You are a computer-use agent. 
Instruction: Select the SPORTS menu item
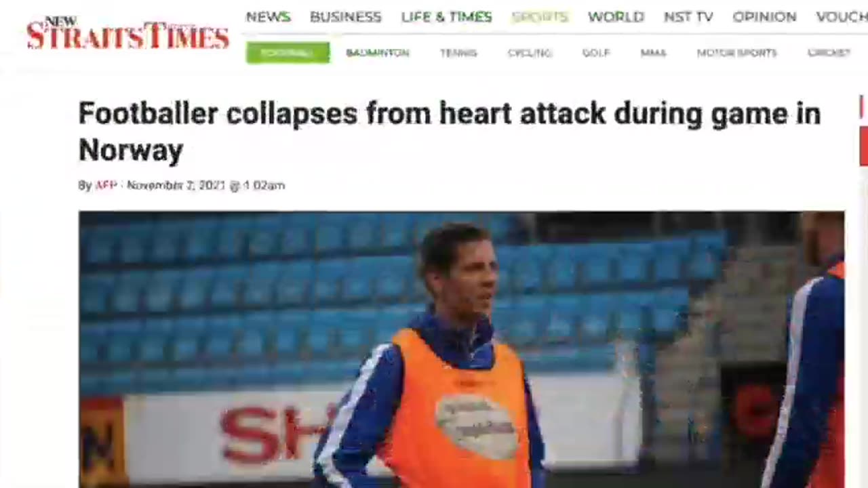point(540,17)
